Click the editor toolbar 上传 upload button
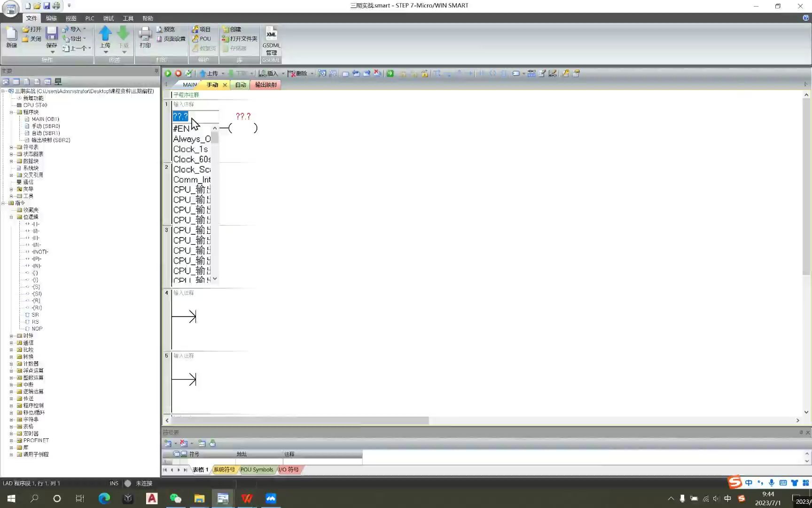This screenshot has width=812, height=508. click(209, 73)
